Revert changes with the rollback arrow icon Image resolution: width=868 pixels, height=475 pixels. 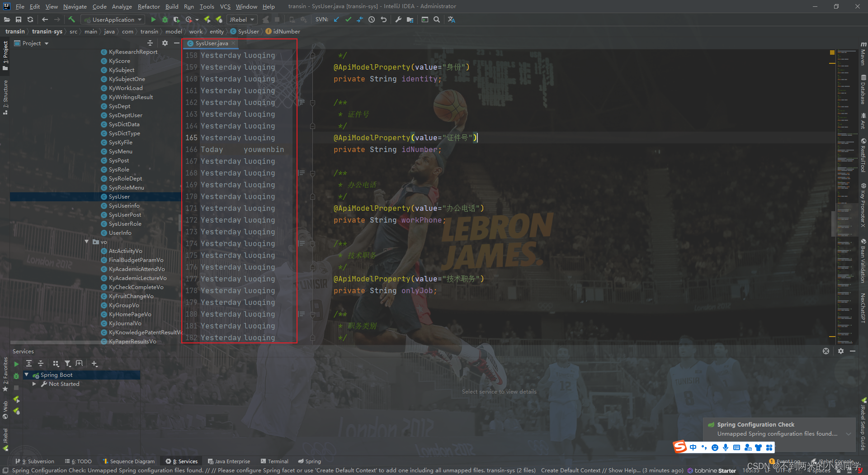383,19
